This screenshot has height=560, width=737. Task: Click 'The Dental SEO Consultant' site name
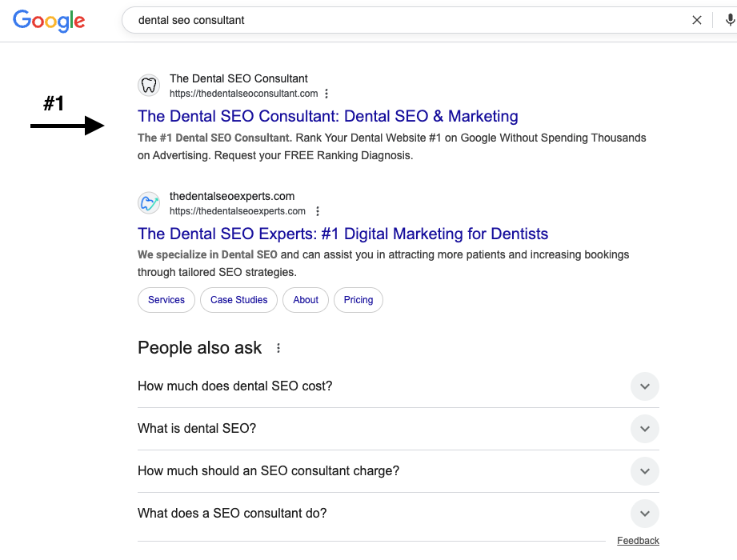coord(238,78)
